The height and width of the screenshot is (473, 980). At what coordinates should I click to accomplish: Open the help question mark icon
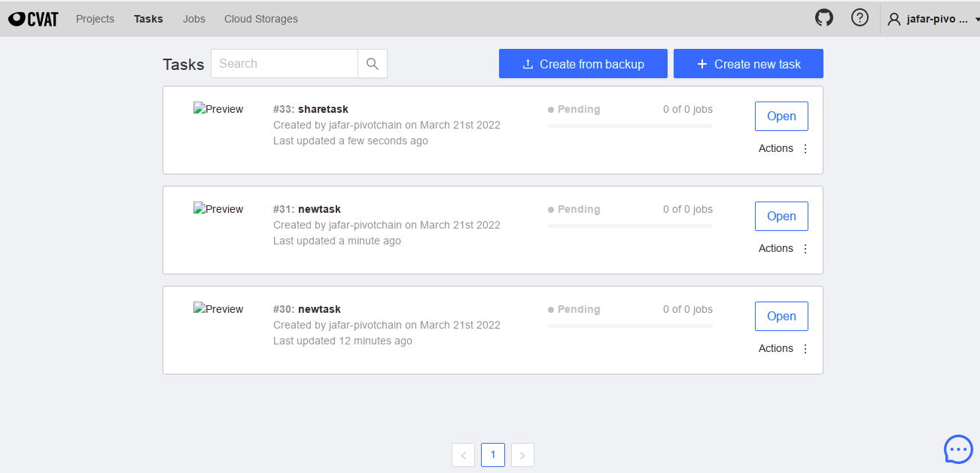click(860, 18)
